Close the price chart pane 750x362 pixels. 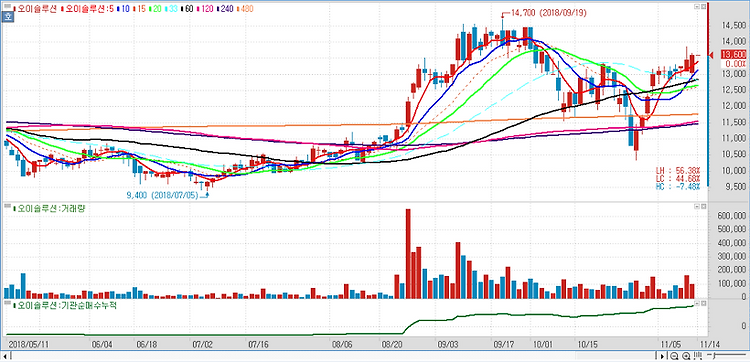[704, 7]
